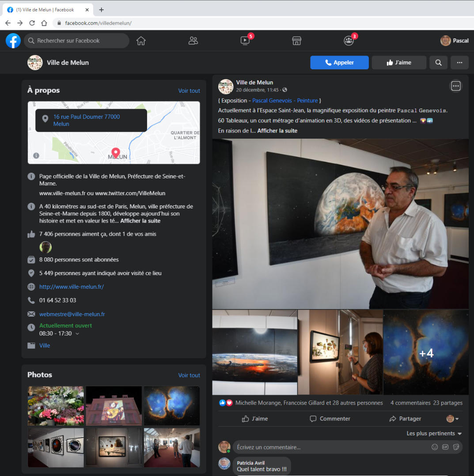Screen dimensions: 474x476
Task: Toggle J'aime on the exhibition post
Action: pyautogui.click(x=255, y=419)
